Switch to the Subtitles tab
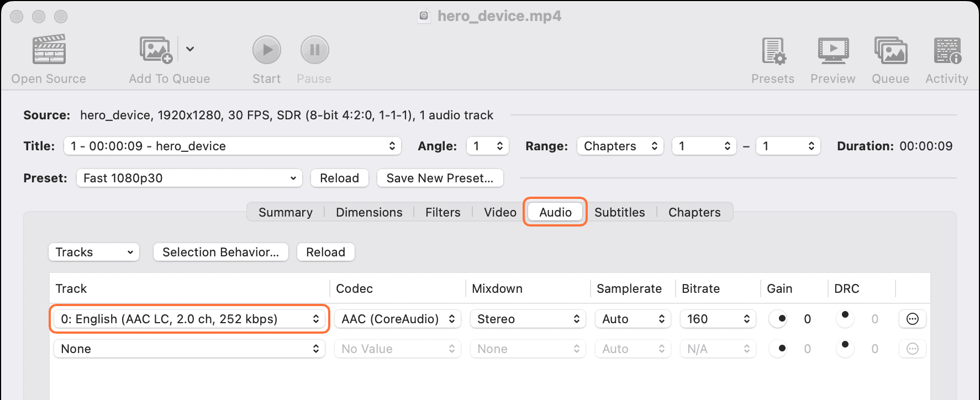 click(619, 212)
